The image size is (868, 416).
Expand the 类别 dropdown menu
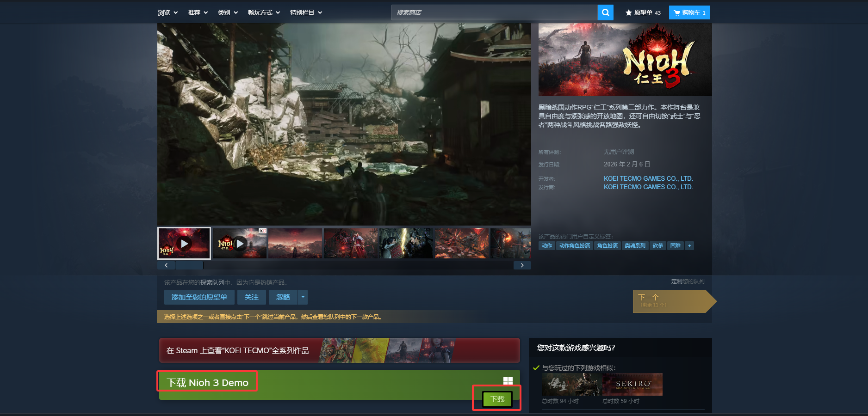point(228,12)
